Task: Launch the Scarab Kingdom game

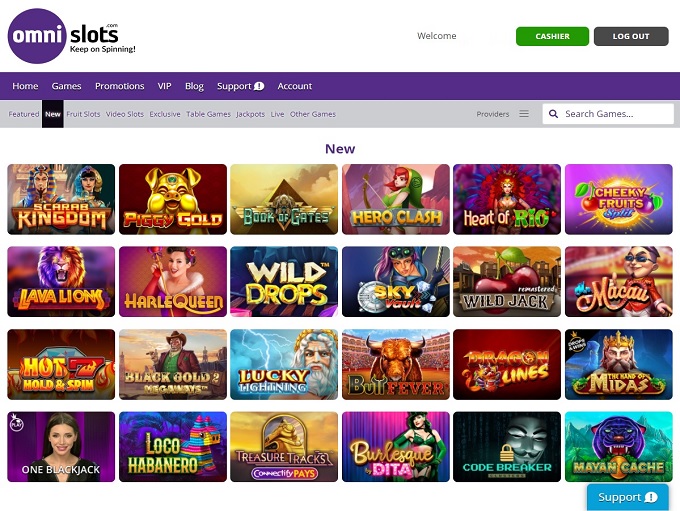Action: pos(61,199)
